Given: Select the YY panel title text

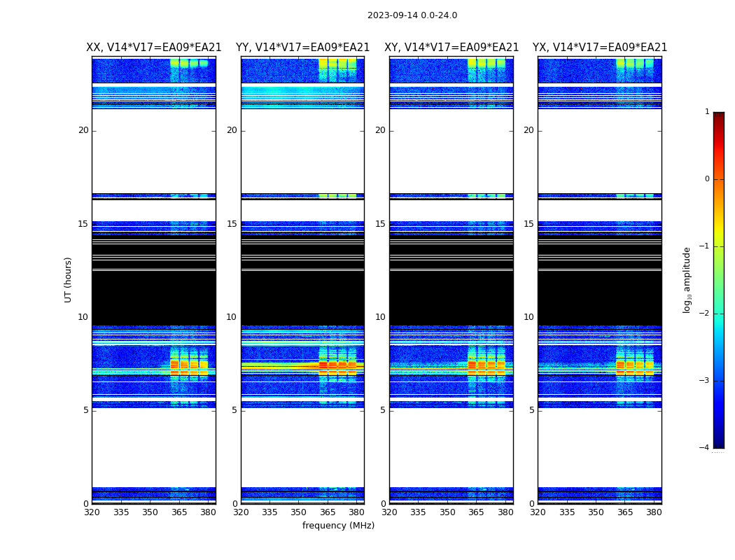Looking at the screenshot, I should [x=302, y=48].
